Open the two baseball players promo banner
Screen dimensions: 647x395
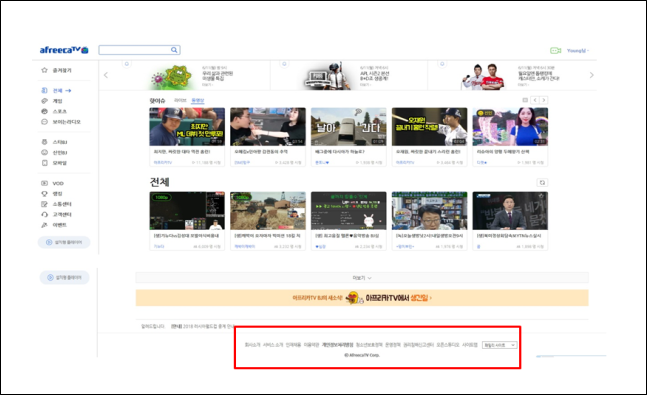tap(510, 76)
